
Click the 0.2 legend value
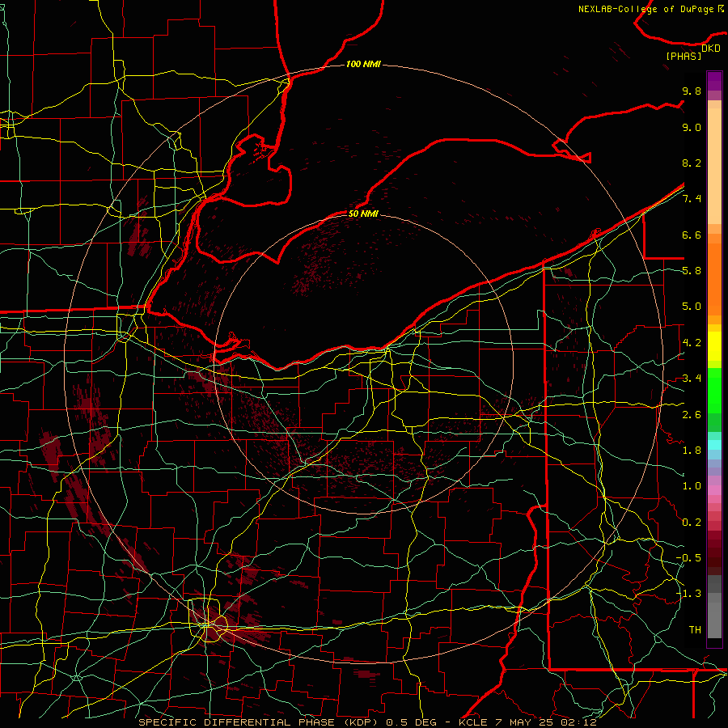point(692,523)
